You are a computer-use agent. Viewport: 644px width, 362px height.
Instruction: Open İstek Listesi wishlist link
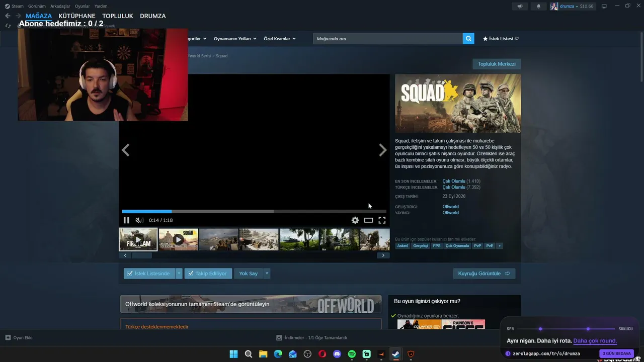click(501, 39)
